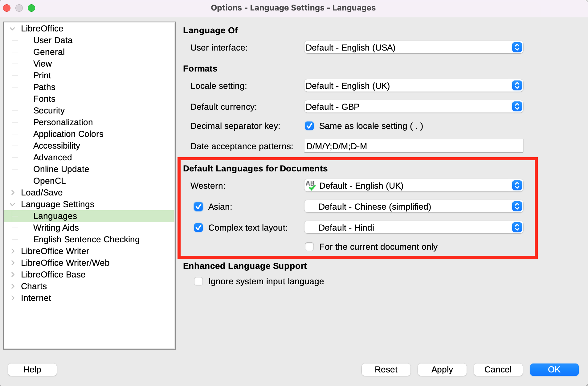The width and height of the screenshot is (588, 386).
Task: Click the Help button
Action: [32, 369]
